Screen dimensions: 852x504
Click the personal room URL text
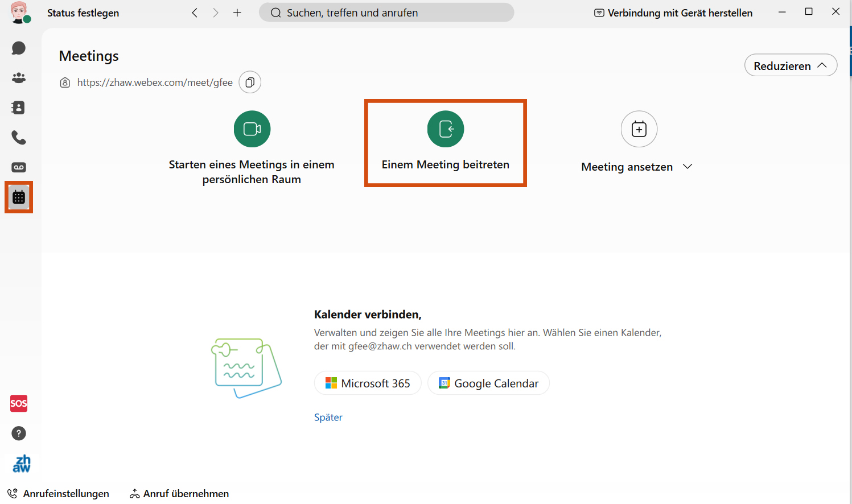click(155, 82)
